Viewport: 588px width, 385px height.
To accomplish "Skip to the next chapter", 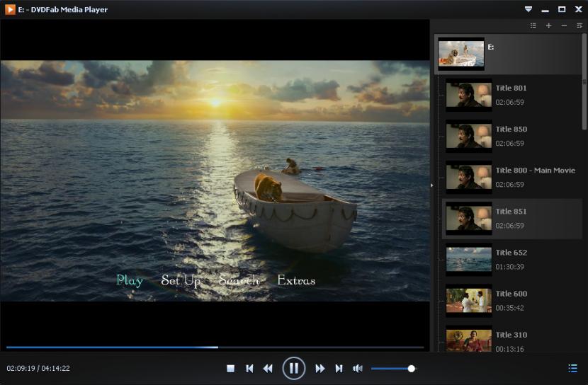I will (x=339, y=369).
